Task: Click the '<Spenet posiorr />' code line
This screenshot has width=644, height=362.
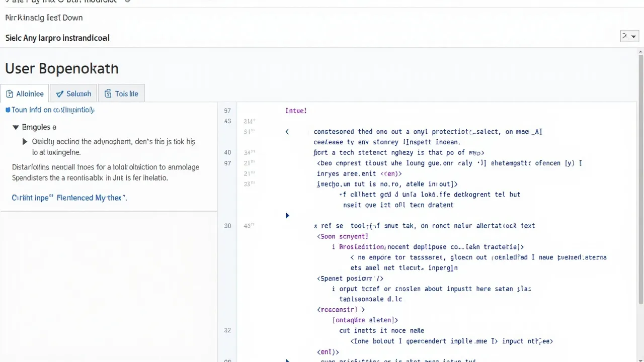Action: coord(350,278)
